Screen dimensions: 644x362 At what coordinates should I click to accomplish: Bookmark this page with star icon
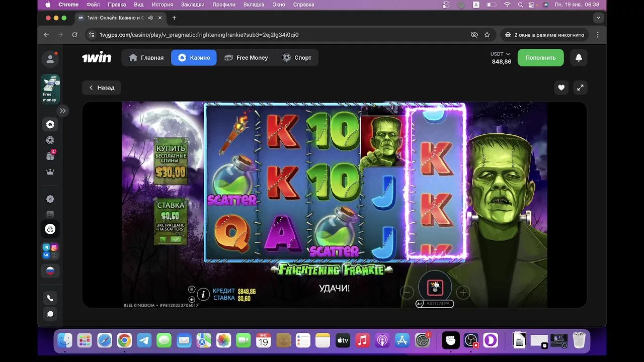(x=487, y=35)
